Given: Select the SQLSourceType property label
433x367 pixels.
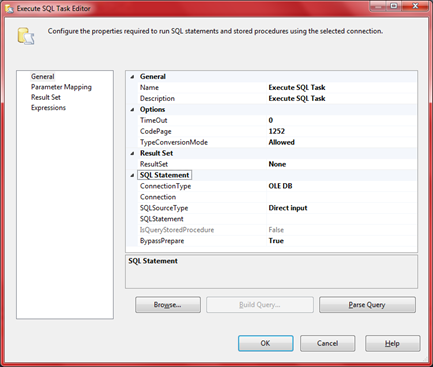Looking at the screenshot, I should 164,208.
